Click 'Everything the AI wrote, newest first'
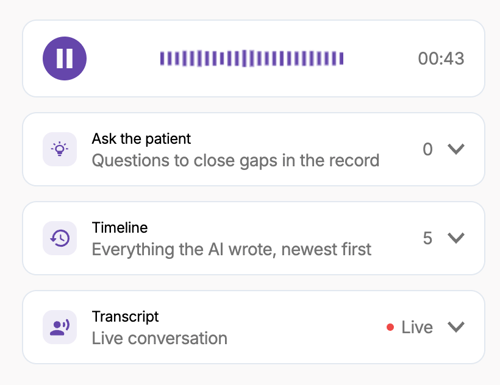This screenshot has width=500, height=385. point(231,249)
